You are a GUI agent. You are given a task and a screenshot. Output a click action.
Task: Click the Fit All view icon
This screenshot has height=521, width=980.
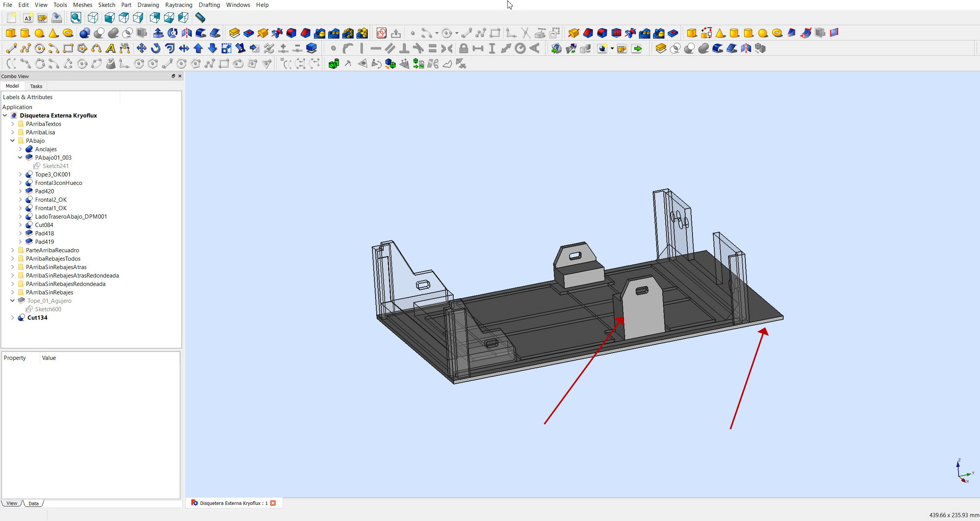pyautogui.click(x=76, y=18)
